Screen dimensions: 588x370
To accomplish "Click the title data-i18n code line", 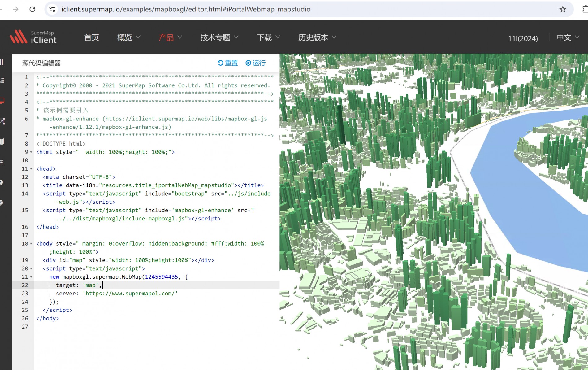I will 153,185.
